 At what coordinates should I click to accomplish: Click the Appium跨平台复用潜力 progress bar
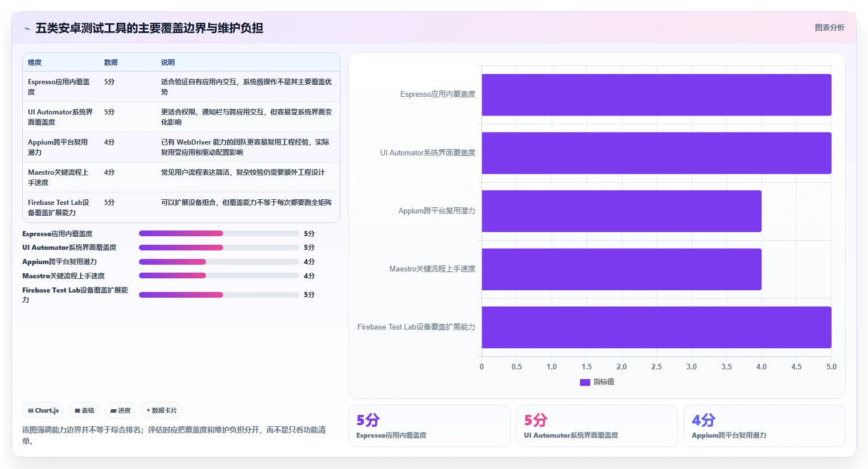[219, 262]
